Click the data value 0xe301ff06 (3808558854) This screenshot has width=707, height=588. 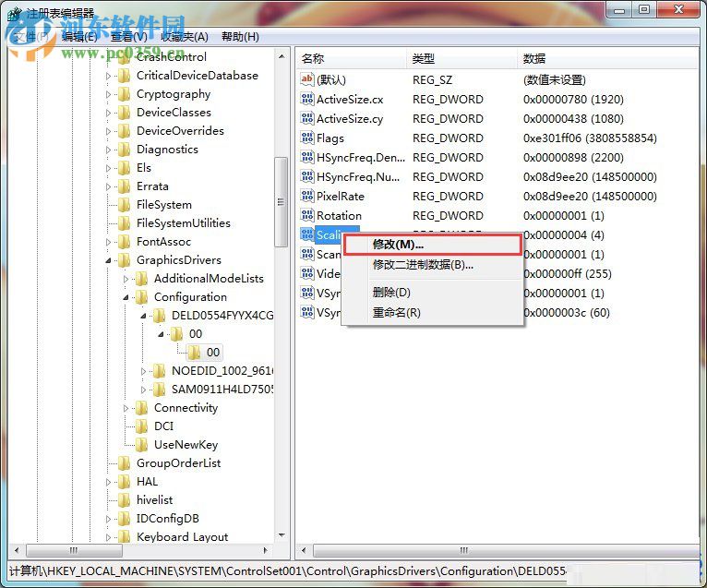[x=590, y=138]
